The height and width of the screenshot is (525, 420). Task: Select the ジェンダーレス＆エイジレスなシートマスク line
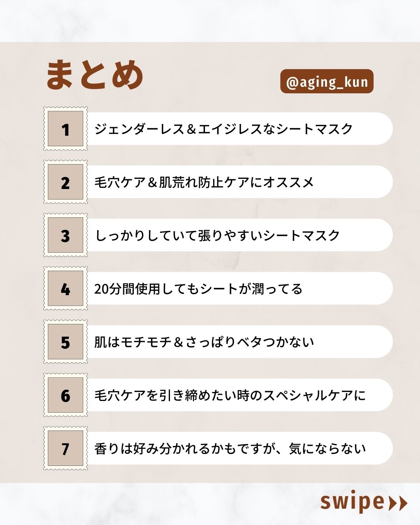[x=224, y=129]
